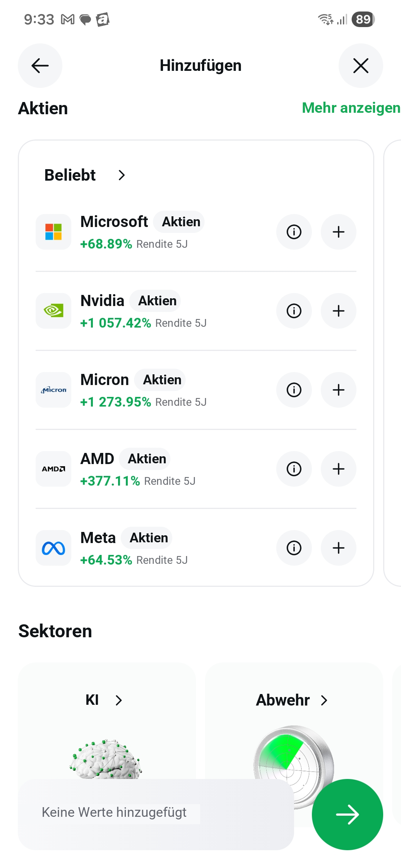Tap the back arrow button

click(40, 66)
